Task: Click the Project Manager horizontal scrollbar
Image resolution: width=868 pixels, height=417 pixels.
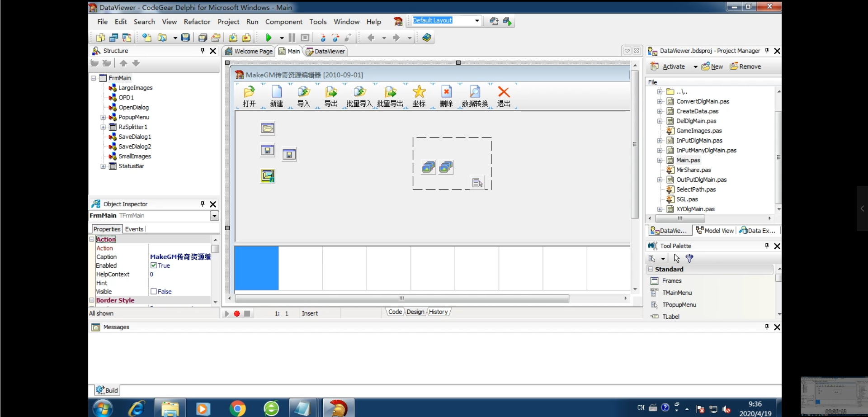Action: coord(679,218)
